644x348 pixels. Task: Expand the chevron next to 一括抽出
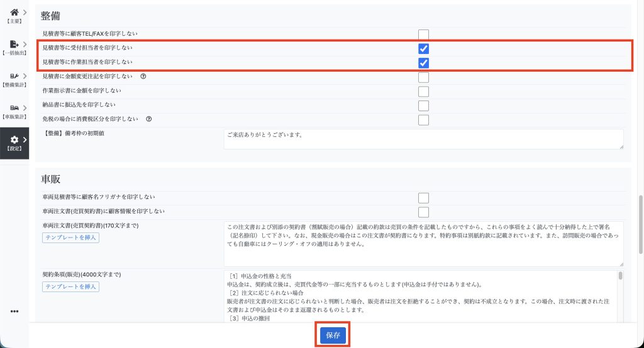tap(25, 44)
